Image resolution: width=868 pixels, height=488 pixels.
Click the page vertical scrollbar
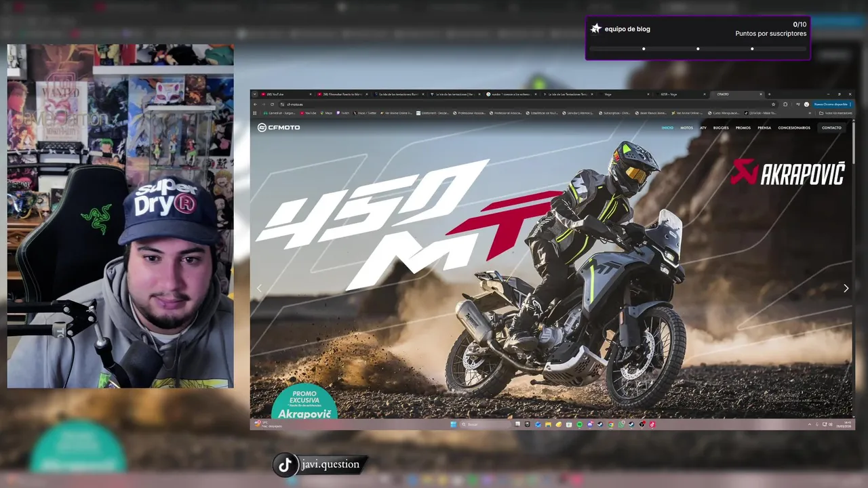point(853,142)
